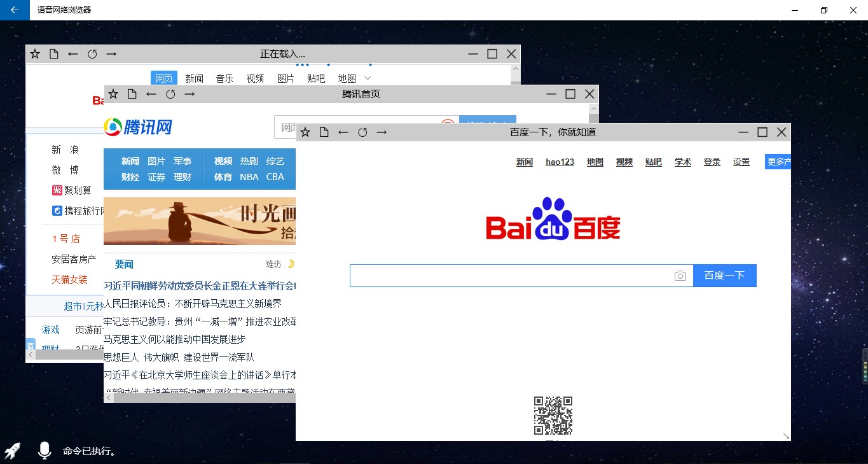
Task: Click 军事 in Tencent navigation
Action: coord(183,162)
